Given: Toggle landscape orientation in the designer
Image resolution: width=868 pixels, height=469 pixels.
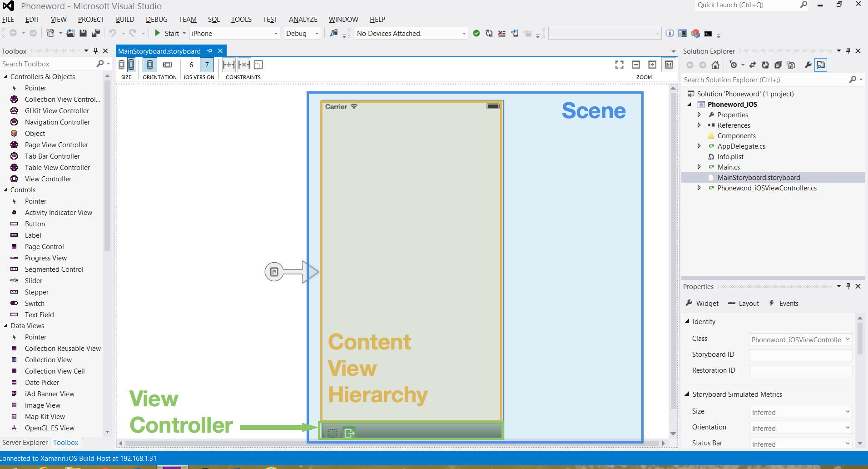Looking at the screenshot, I should tap(168, 65).
